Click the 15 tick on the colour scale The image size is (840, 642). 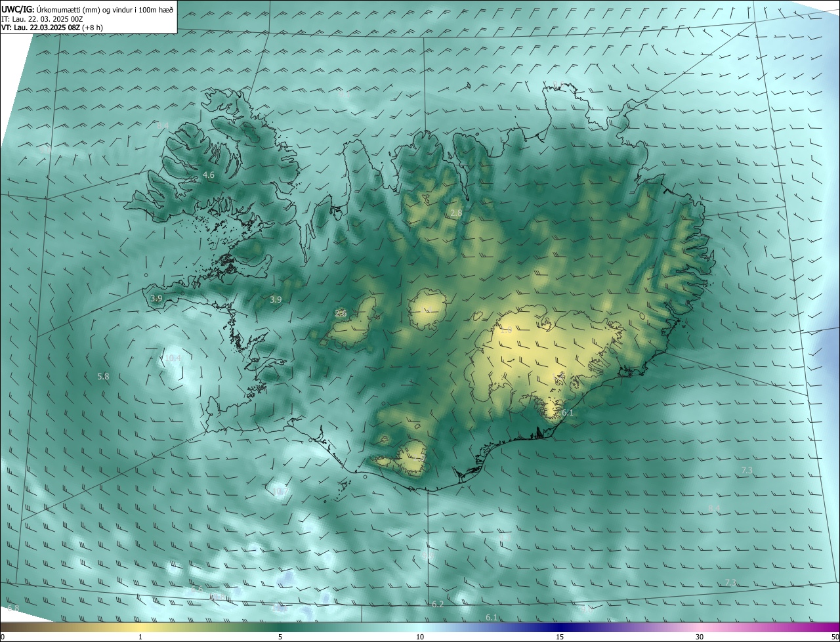point(560,637)
